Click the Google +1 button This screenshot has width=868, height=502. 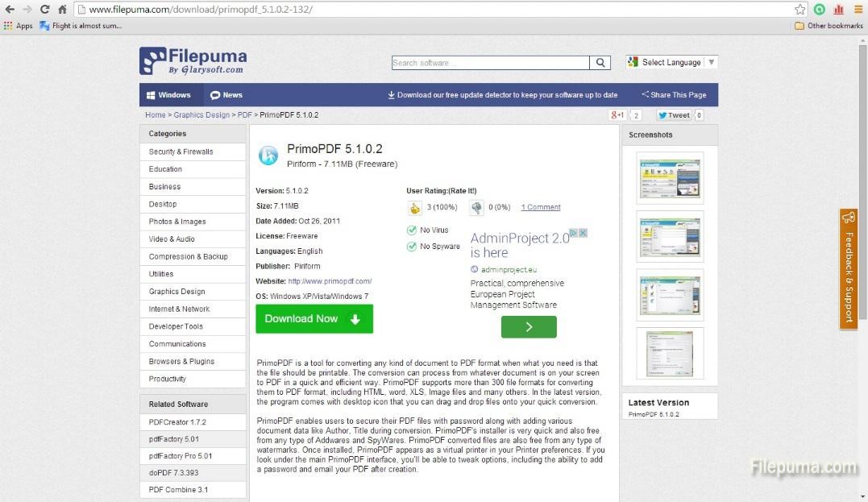point(618,115)
